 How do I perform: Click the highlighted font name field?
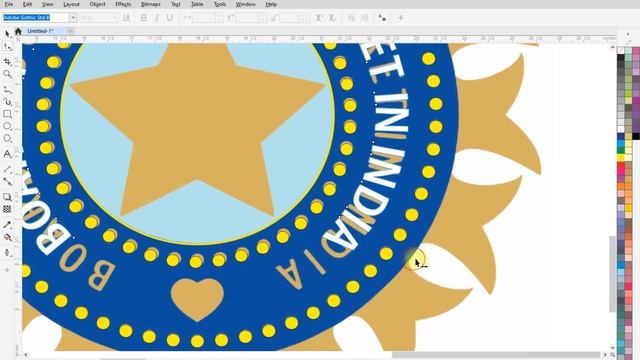[35, 18]
